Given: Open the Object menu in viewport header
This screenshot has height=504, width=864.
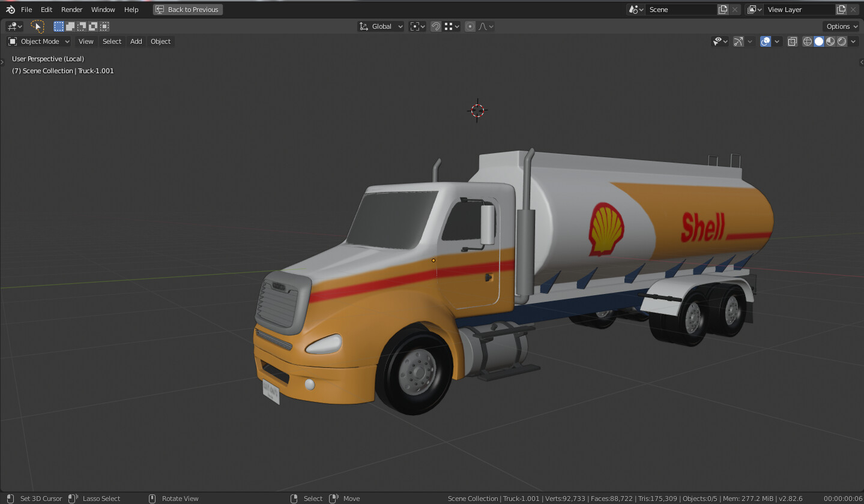Looking at the screenshot, I should tap(160, 41).
